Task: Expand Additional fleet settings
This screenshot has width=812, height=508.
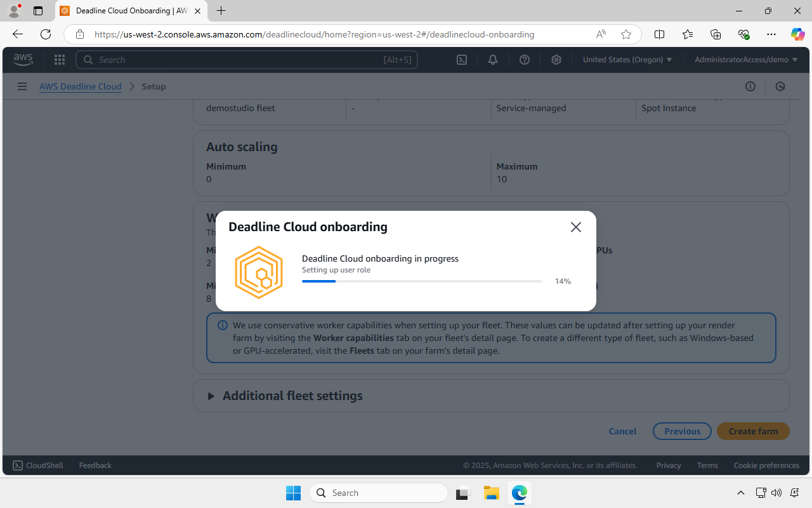Action: [x=284, y=395]
